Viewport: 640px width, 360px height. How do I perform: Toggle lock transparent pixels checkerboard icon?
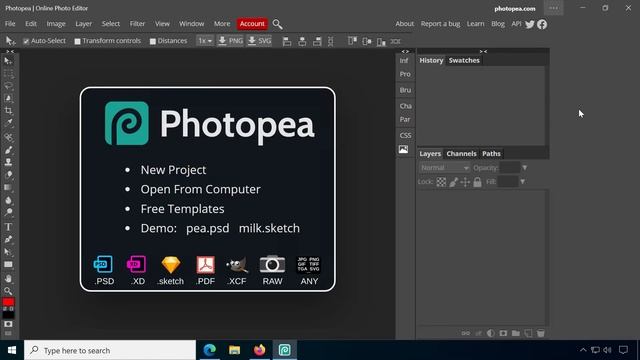[441, 182]
